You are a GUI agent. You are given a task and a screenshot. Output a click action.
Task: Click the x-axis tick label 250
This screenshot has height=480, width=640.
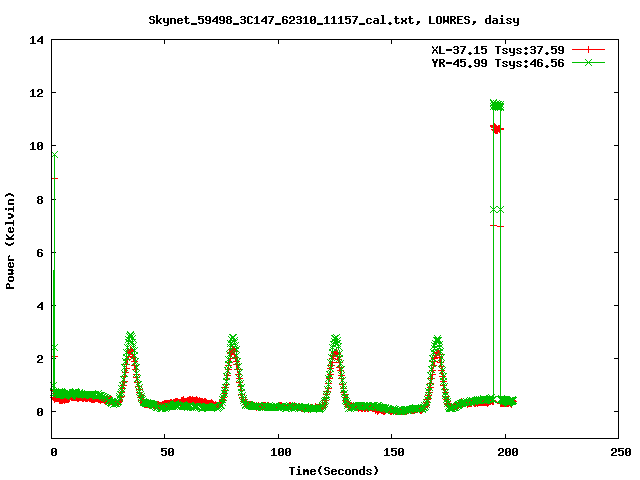click(x=621, y=452)
